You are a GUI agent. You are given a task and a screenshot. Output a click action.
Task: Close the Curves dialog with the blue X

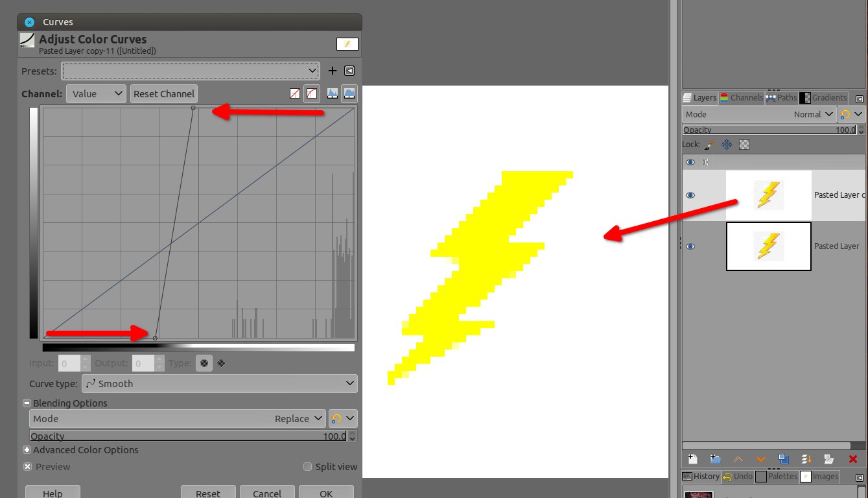pyautogui.click(x=29, y=22)
